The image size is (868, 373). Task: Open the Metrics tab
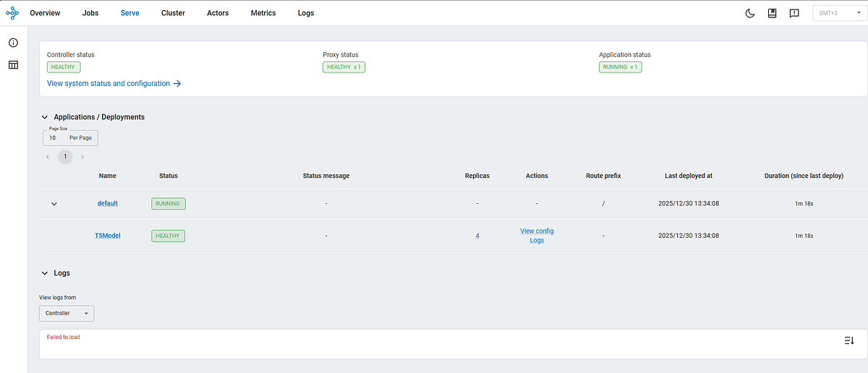click(x=263, y=13)
